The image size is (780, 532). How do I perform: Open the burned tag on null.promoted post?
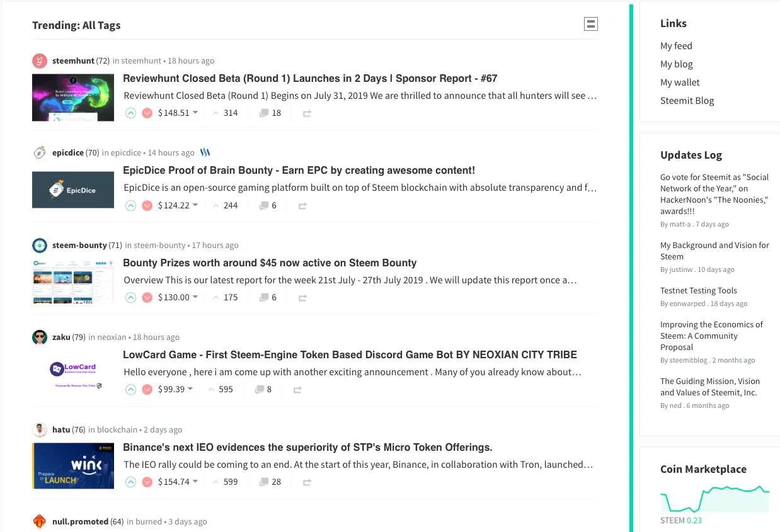(149, 522)
